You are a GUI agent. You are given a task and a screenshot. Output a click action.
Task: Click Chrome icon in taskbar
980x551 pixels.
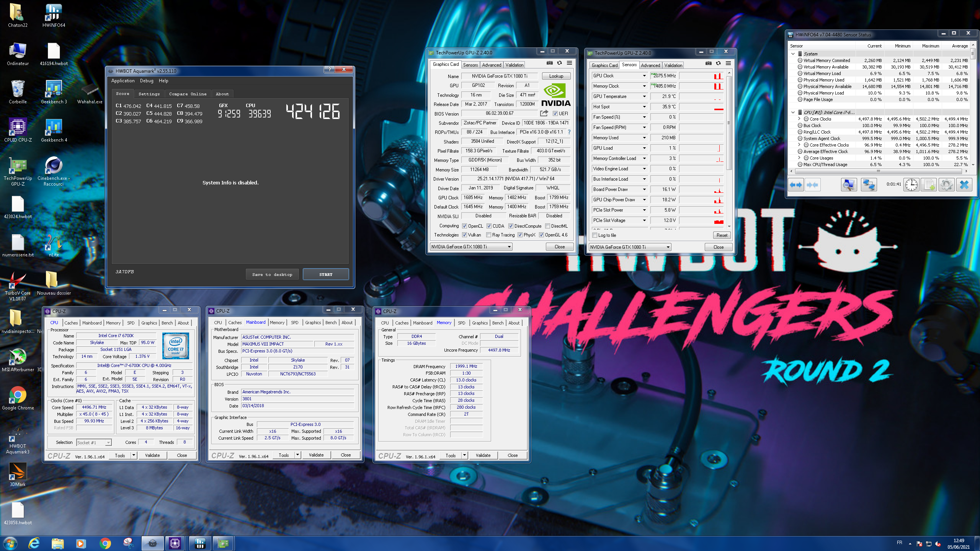point(105,543)
